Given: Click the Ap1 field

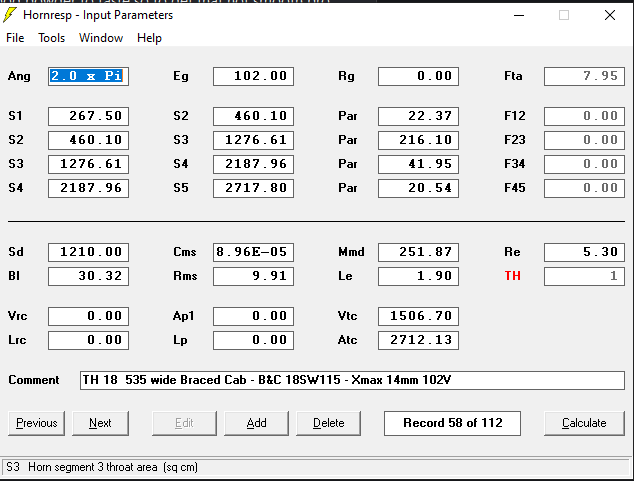Looking at the screenshot, I should (x=254, y=316).
